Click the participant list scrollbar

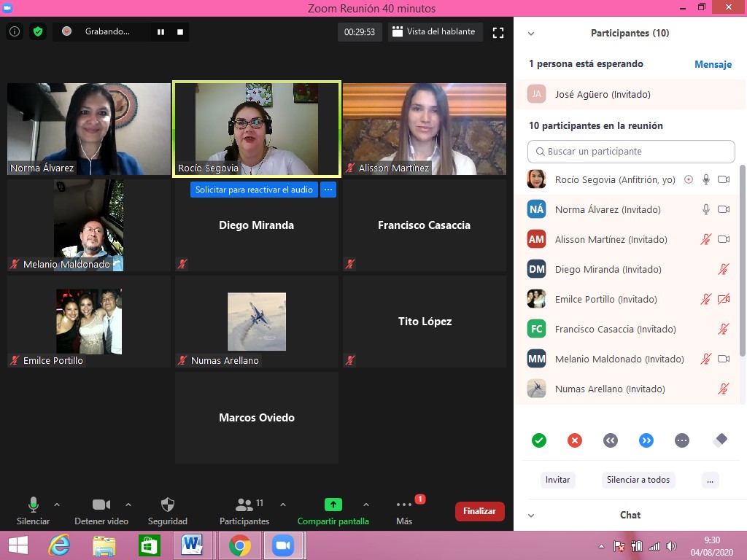tap(742, 260)
